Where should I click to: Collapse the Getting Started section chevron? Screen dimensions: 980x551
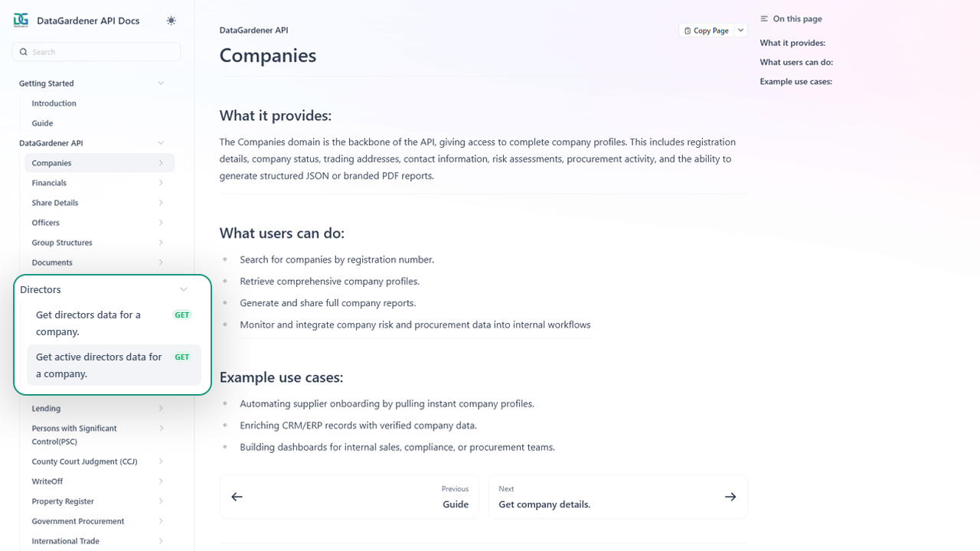161,83
